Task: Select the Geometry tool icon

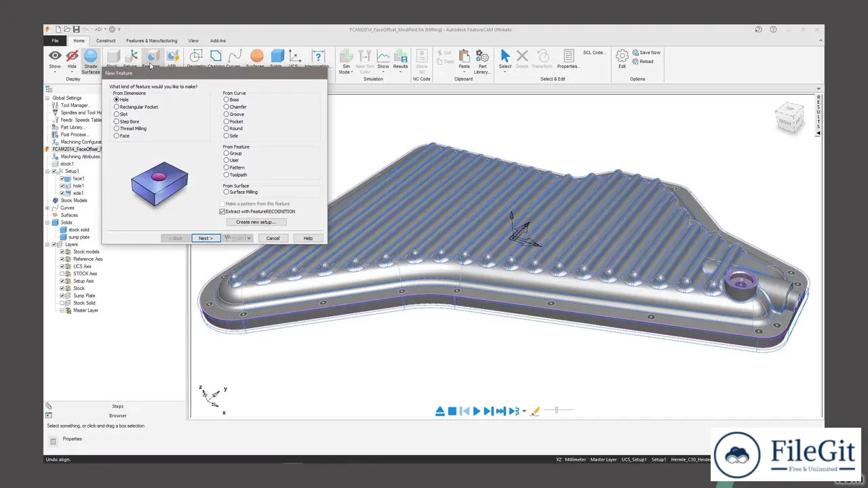Action: pos(196,56)
